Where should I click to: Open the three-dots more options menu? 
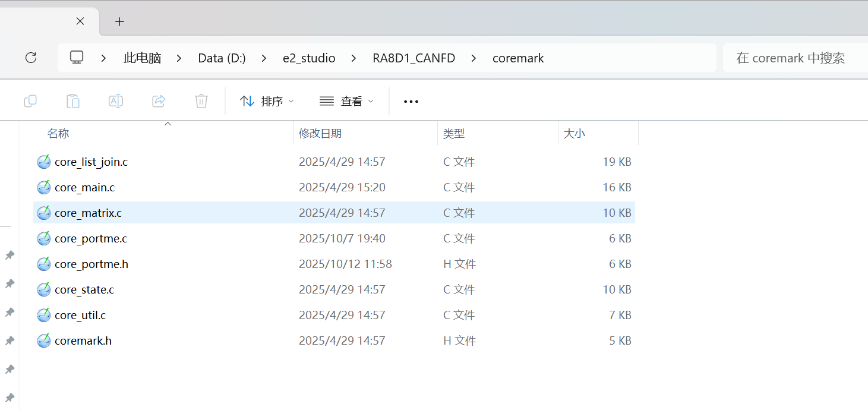[411, 102]
